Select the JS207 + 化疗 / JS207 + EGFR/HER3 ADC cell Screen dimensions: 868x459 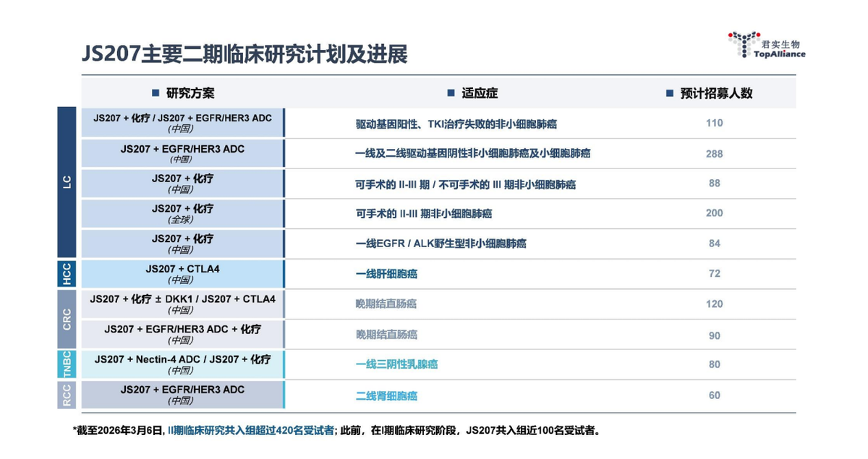pos(182,123)
